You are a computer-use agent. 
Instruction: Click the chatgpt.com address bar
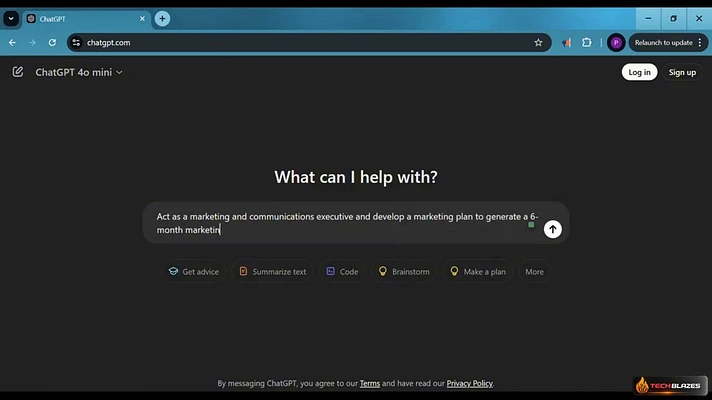point(309,43)
